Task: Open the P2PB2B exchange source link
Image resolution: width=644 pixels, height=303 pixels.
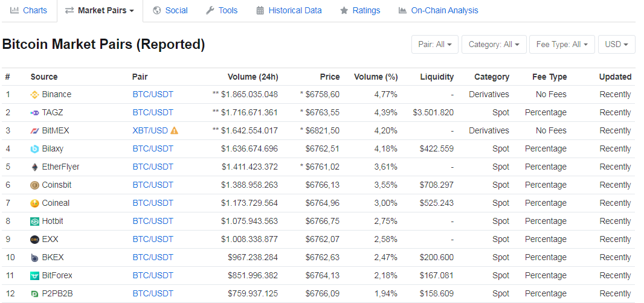Action: point(57,294)
